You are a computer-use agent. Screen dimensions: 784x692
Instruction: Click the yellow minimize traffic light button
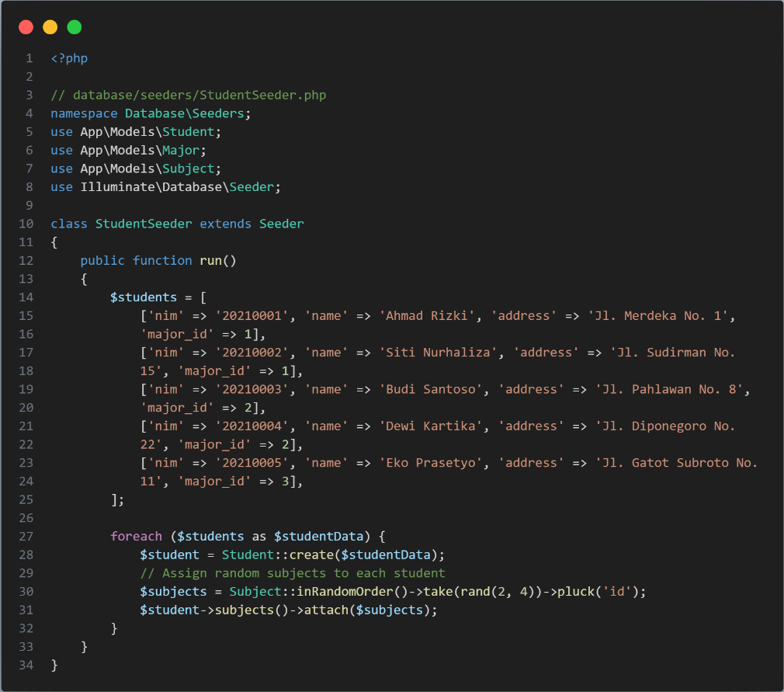(x=50, y=26)
